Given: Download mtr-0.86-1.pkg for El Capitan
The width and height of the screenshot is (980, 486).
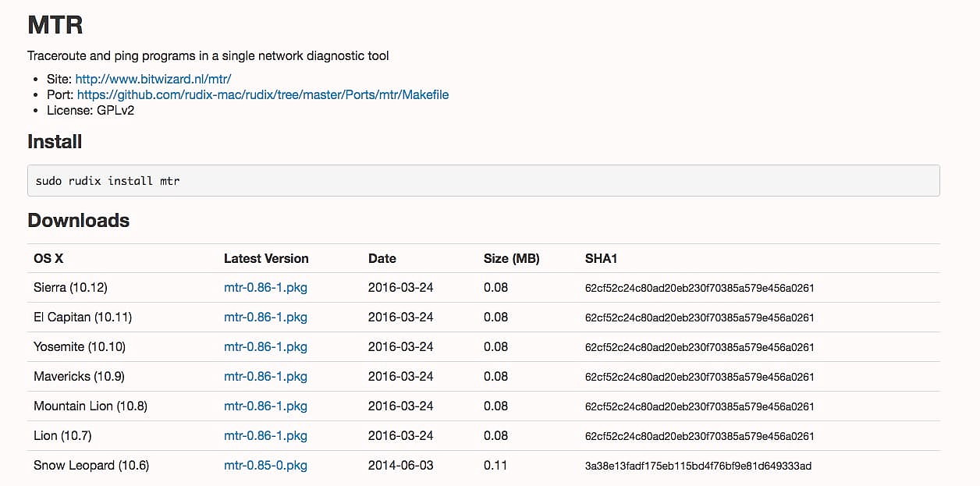Looking at the screenshot, I should click(x=265, y=317).
